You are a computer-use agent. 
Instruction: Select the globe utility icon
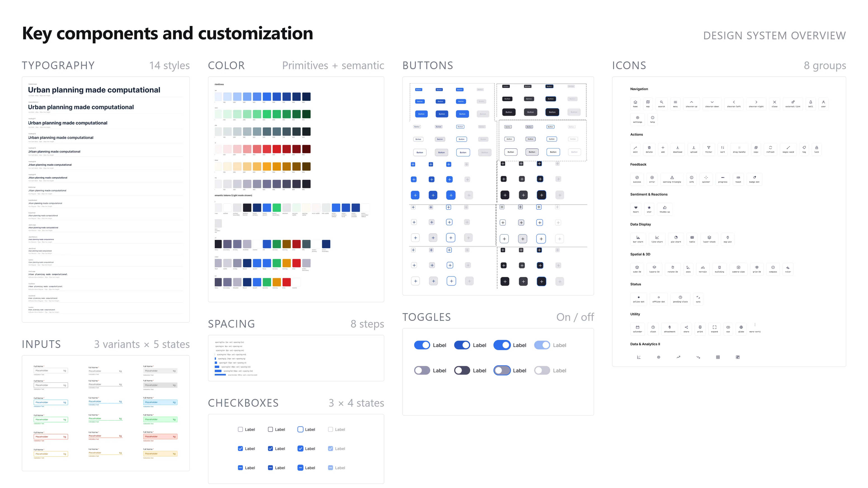pos(741,329)
